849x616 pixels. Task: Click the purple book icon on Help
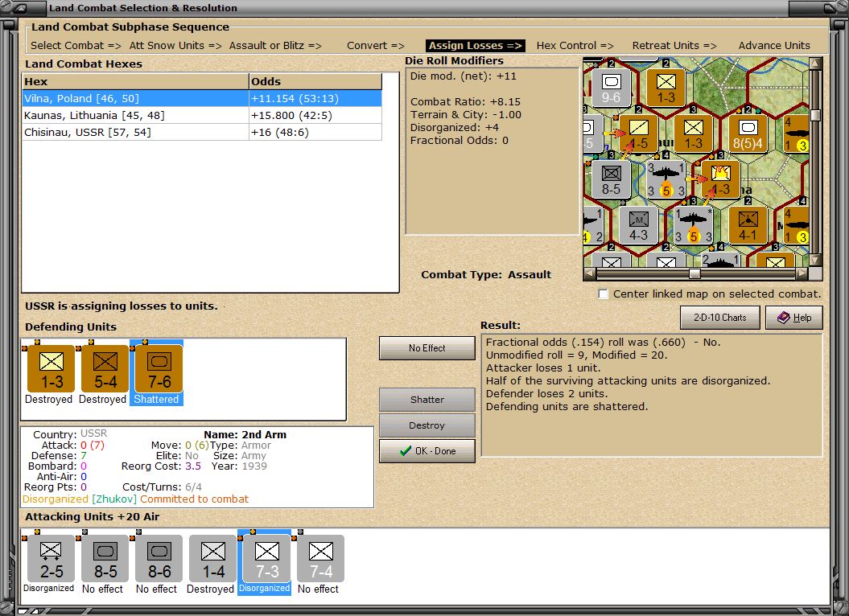click(x=784, y=318)
